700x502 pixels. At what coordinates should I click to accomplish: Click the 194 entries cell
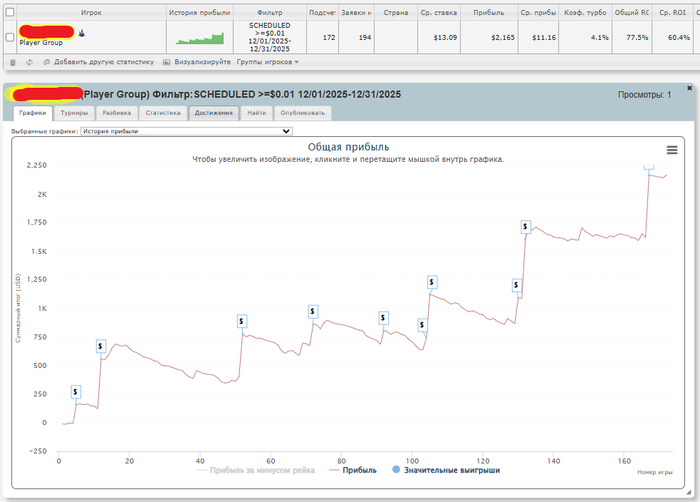click(365, 38)
